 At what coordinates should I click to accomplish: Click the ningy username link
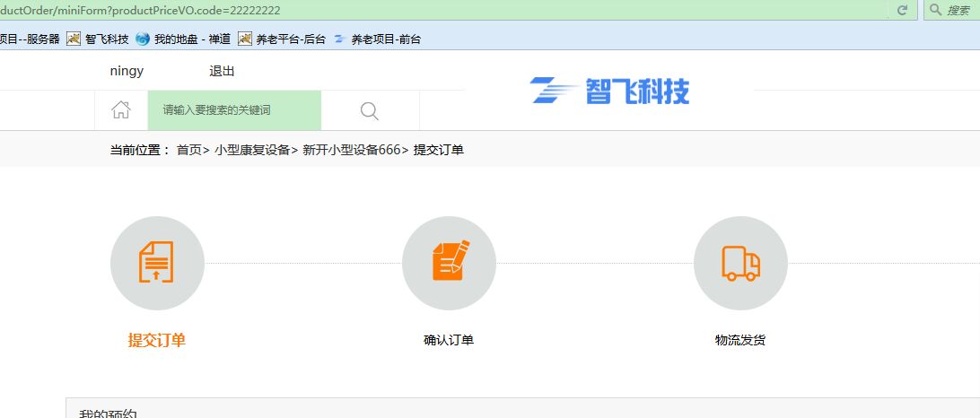coord(127,71)
